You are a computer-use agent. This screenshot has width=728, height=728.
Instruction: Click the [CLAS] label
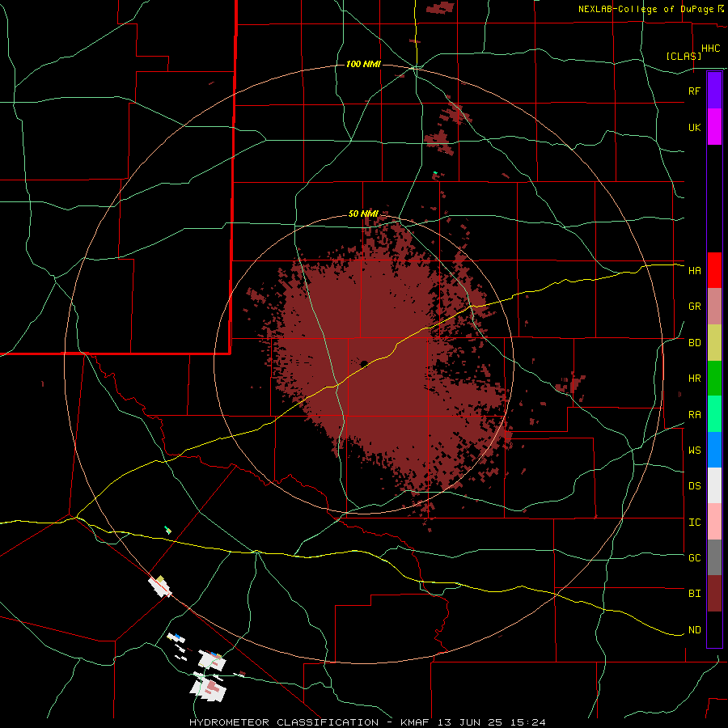tap(684, 56)
